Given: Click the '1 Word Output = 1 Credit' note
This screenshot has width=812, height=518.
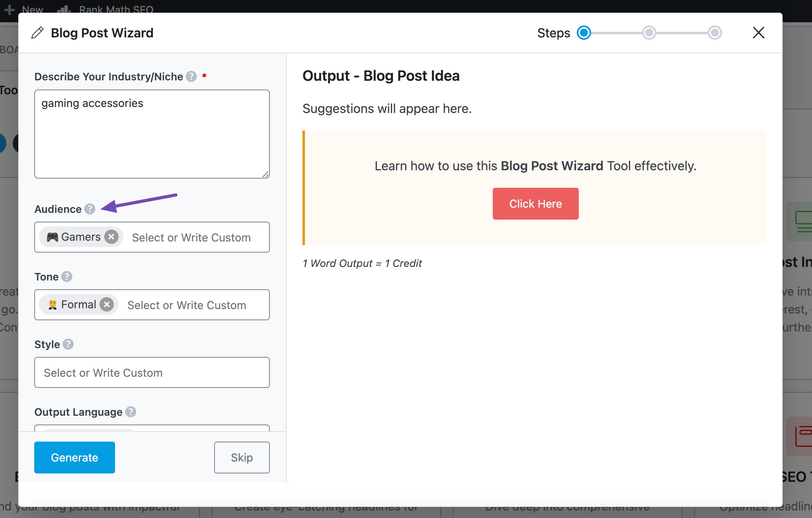Looking at the screenshot, I should (x=362, y=263).
